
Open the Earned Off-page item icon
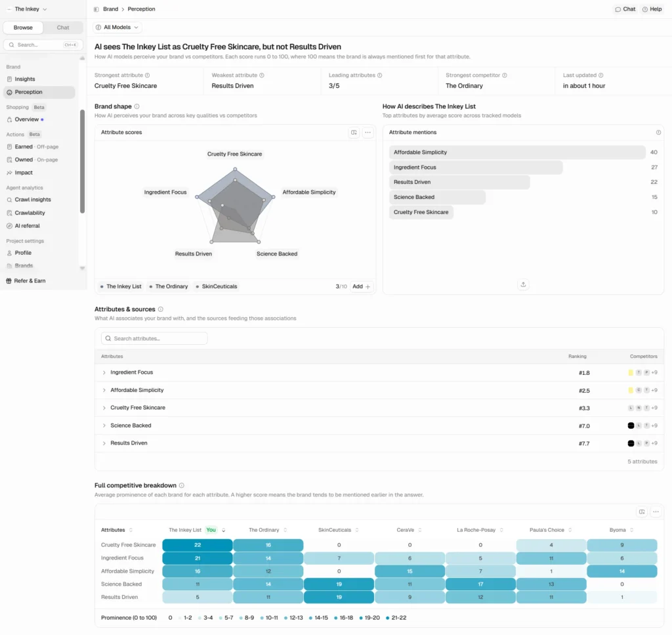click(9, 146)
